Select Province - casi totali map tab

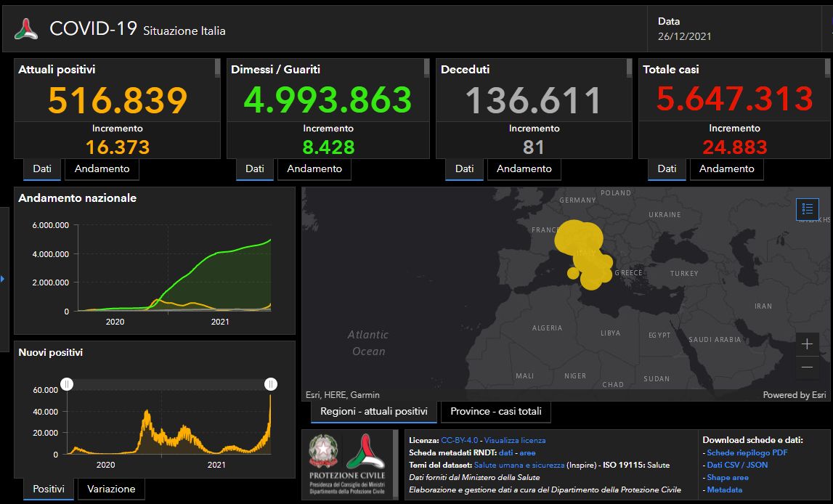(496, 411)
